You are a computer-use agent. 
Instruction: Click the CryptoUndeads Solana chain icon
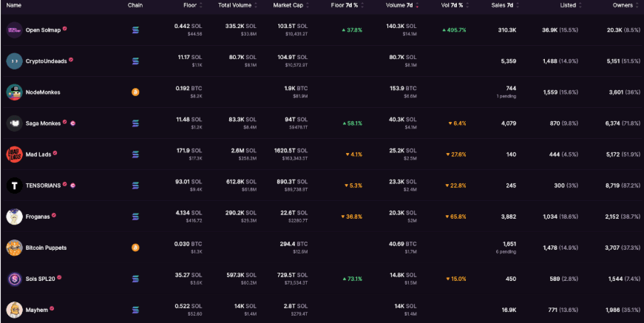(x=135, y=61)
